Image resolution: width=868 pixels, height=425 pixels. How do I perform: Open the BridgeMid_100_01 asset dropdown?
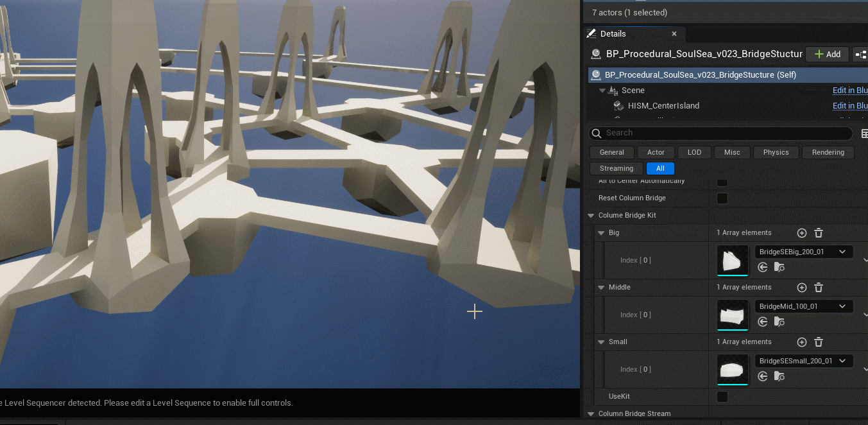point(804,307)
